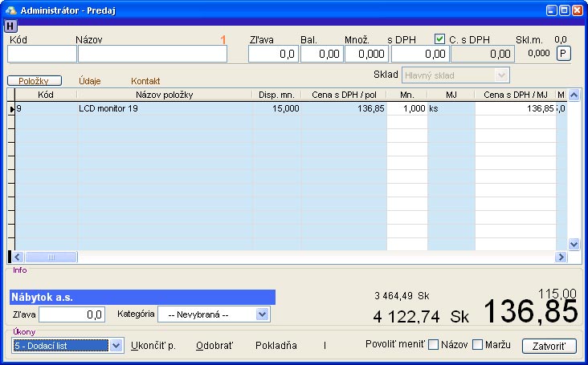Expand the Kategória dropdown
588x365 pixels.
click(262, 315)
